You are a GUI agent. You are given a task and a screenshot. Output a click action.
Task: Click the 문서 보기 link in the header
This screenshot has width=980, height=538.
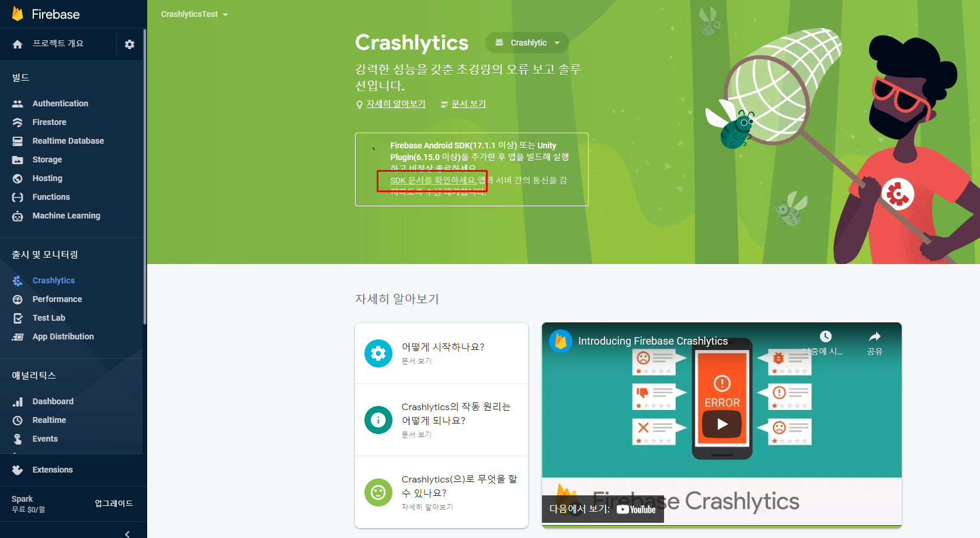pyautogui.click(x=468, y=103)
